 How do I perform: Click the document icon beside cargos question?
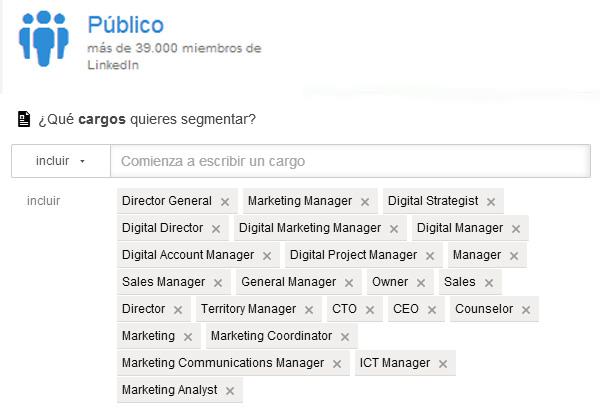click(x=24, y=119)
